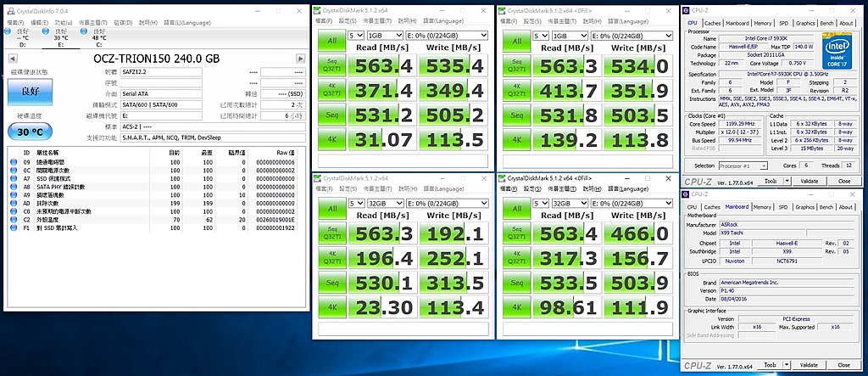Open Tools dropdown arrow in bottom CPU-Z window
The image size is (868, 376).
(x=787, y=365)
